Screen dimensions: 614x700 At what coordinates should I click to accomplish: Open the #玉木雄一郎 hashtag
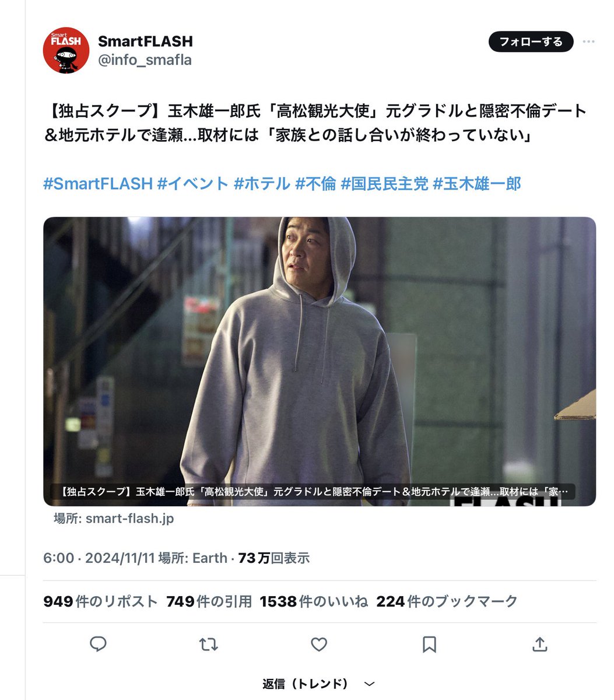tap(477, 184)
